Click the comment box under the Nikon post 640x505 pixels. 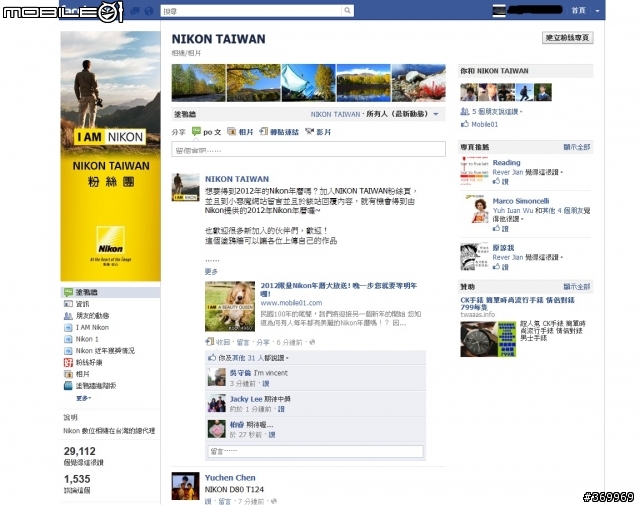pyautogui.click(x=315, y=451)
